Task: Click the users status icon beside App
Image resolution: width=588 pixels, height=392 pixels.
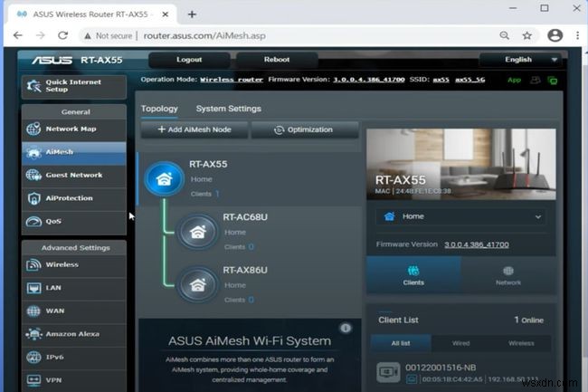Action: tap(536, 80)
